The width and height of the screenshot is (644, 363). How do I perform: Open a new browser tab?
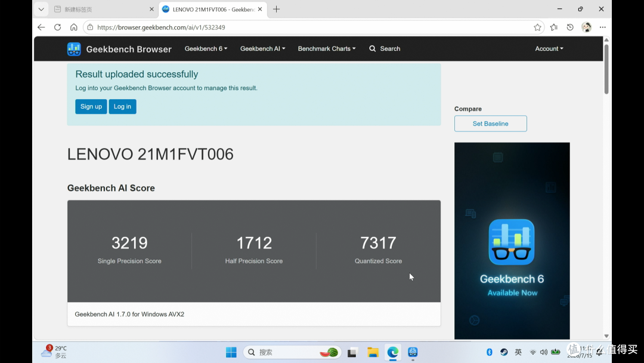pyautogui.click(x=277, y=9)
